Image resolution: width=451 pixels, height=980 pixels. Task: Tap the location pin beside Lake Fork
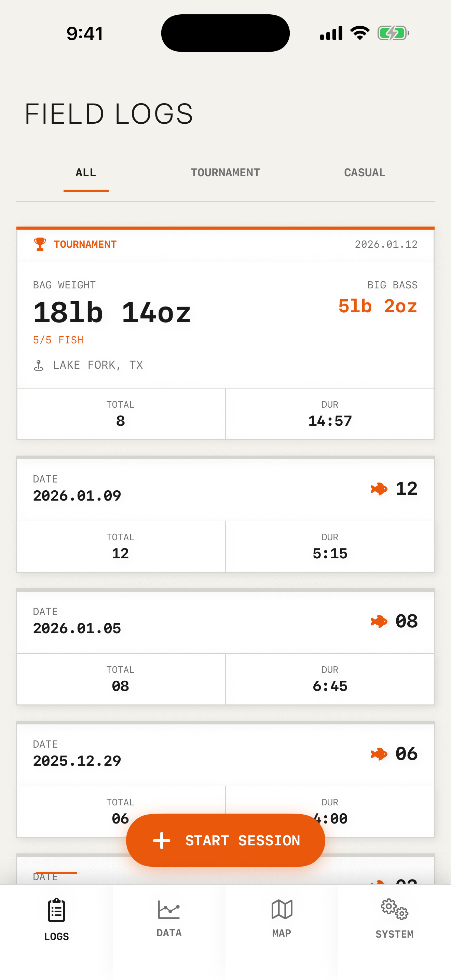pyautogui.click(x=39, y=366)
